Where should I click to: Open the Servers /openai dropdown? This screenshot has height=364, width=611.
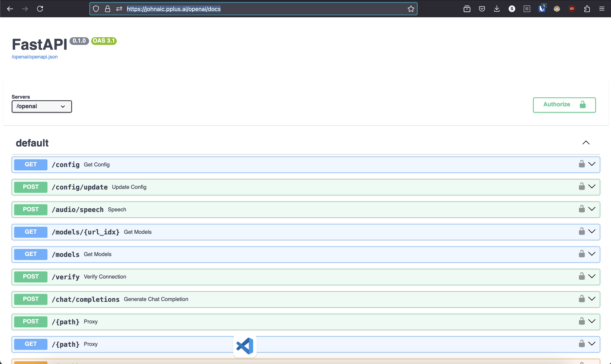pyautogui.click(x=42, y=106)
